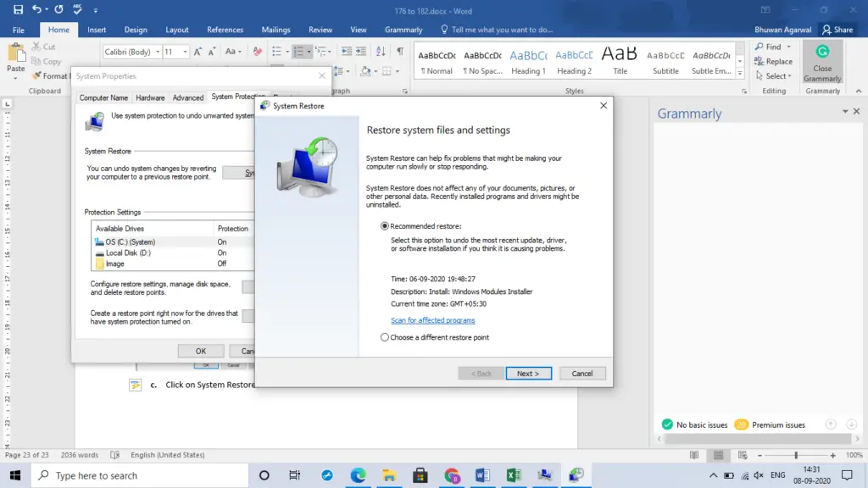Open the Hardware tab in System Properties
868x488 pixels.
tap(150, 98)
